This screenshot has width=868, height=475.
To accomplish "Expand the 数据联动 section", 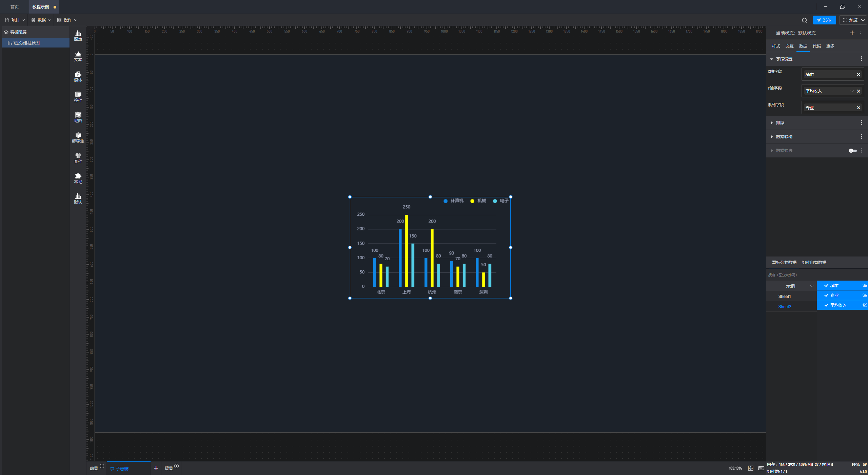I will click(772, 137).
